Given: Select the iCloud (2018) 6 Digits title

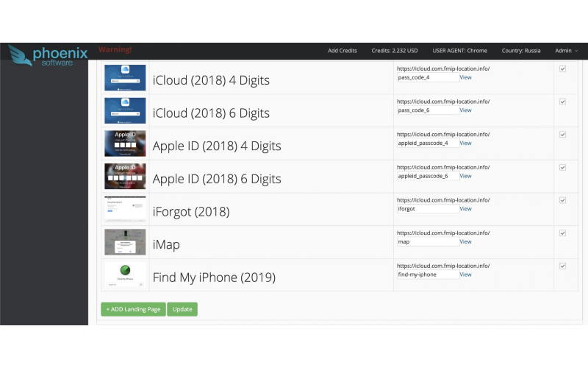Looking at the screenshot, I should [211, 113].
